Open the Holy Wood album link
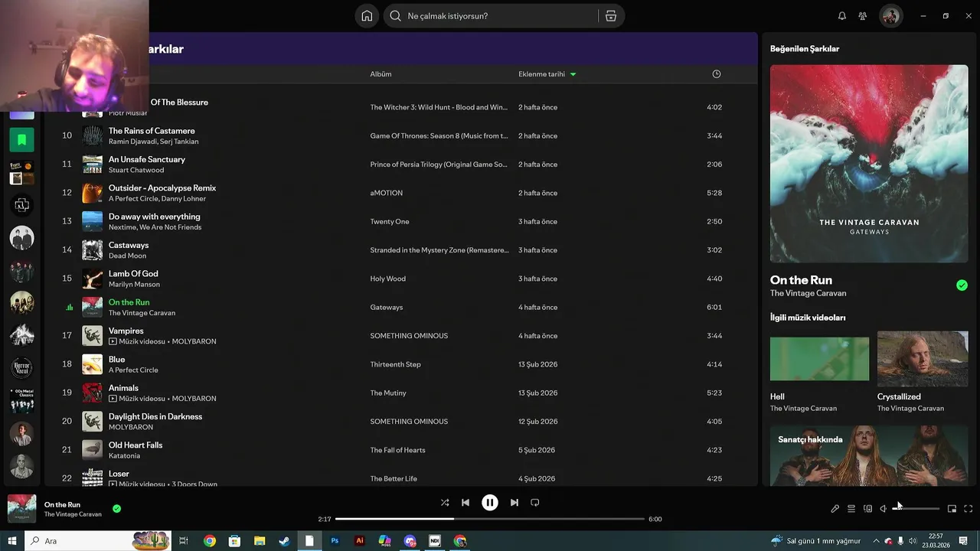Viewport: 980px width, 551px height. (388, 279)
